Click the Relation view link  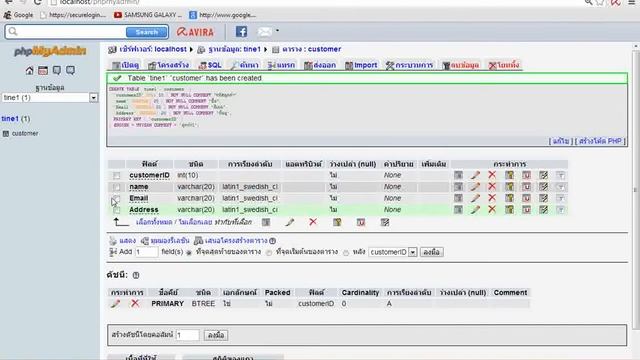coord(170,241)
